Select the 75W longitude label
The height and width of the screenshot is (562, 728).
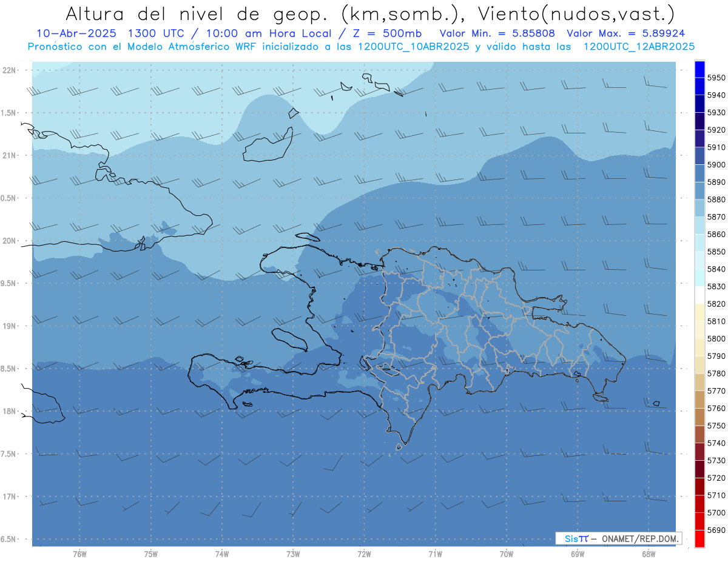150,554
